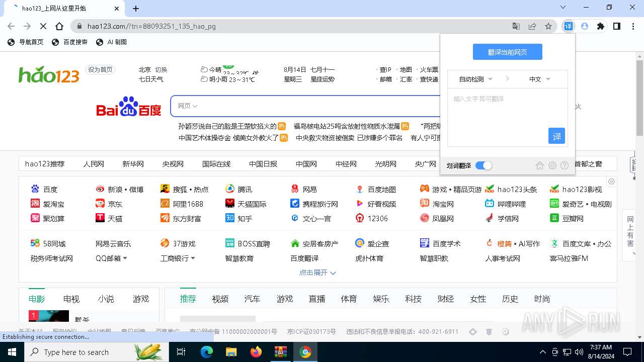Open Chrome three-dot menu

pos(632,26)
